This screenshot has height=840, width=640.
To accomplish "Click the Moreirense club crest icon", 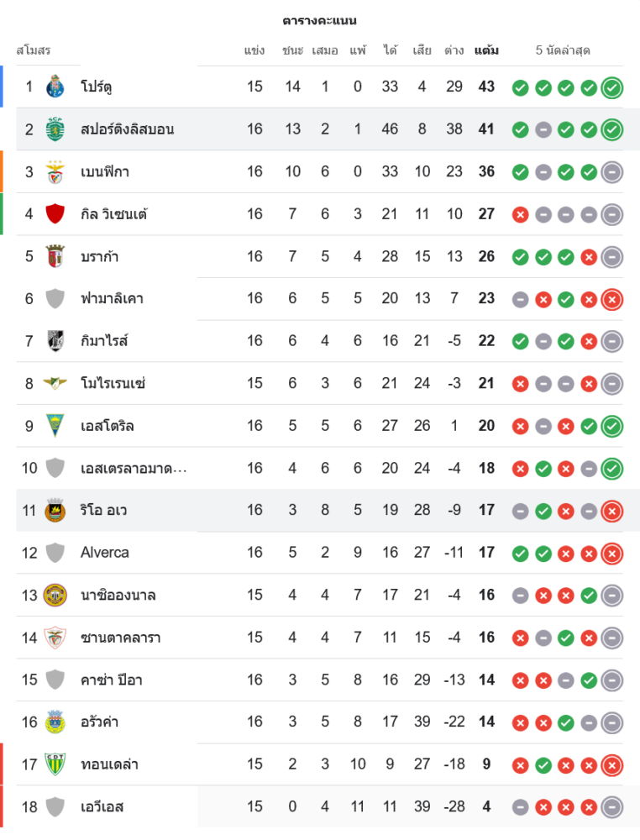I will (x=55, y=383).
